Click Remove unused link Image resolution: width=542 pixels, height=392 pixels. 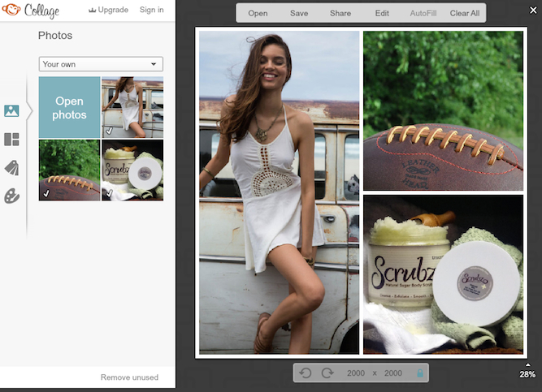[129, 377]
